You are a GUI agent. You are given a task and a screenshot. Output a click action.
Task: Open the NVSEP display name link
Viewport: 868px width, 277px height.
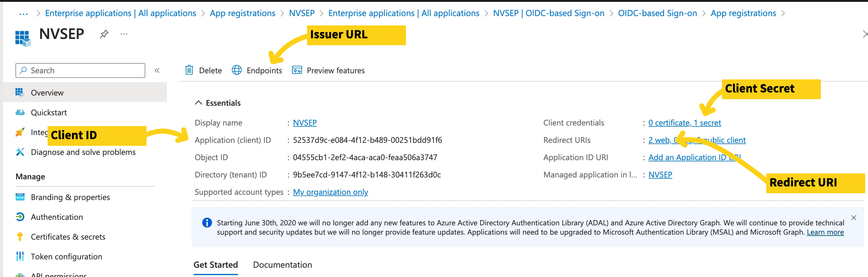[x=305, y=123]
